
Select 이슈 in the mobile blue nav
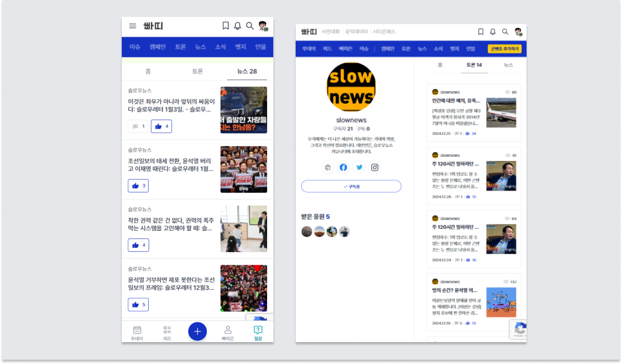[x=135, y=47]
